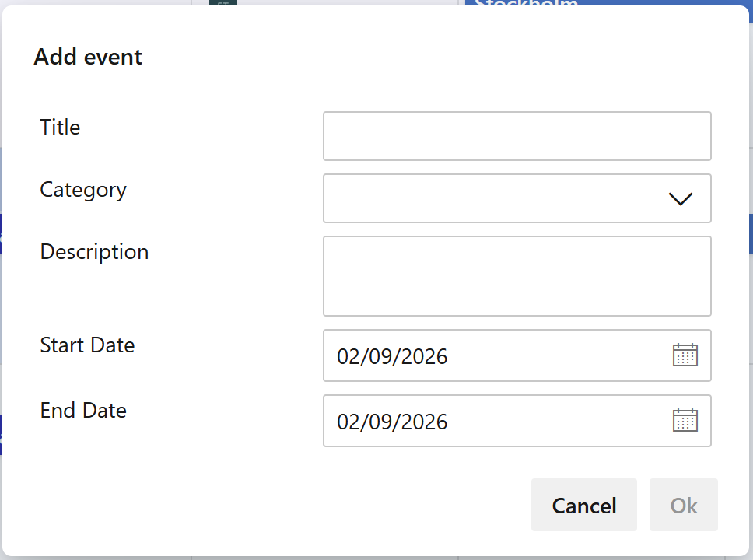Click into the Description text area

[517, 276]
